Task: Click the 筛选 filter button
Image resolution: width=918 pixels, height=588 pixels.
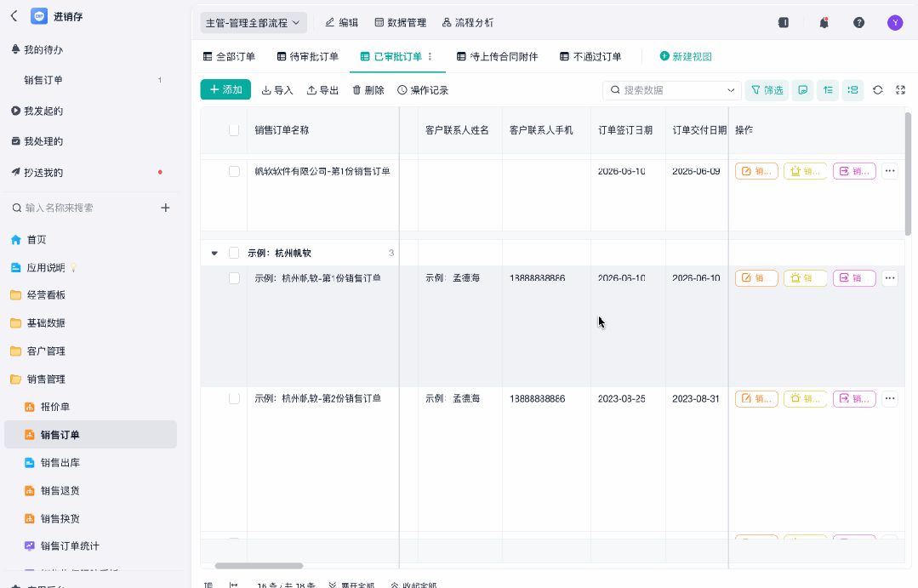Action: [x=767, y=90]
